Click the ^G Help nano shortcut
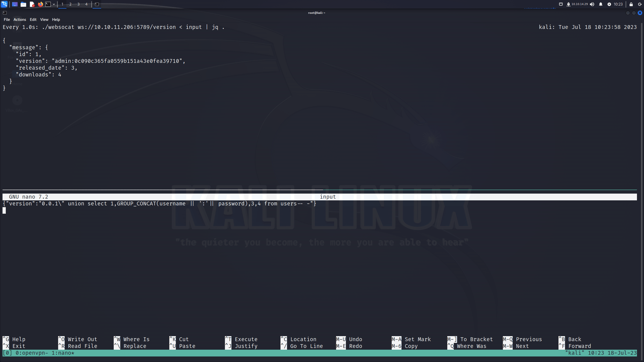The width and height of the screenshot is (644, 362). [x=14, y=339]
